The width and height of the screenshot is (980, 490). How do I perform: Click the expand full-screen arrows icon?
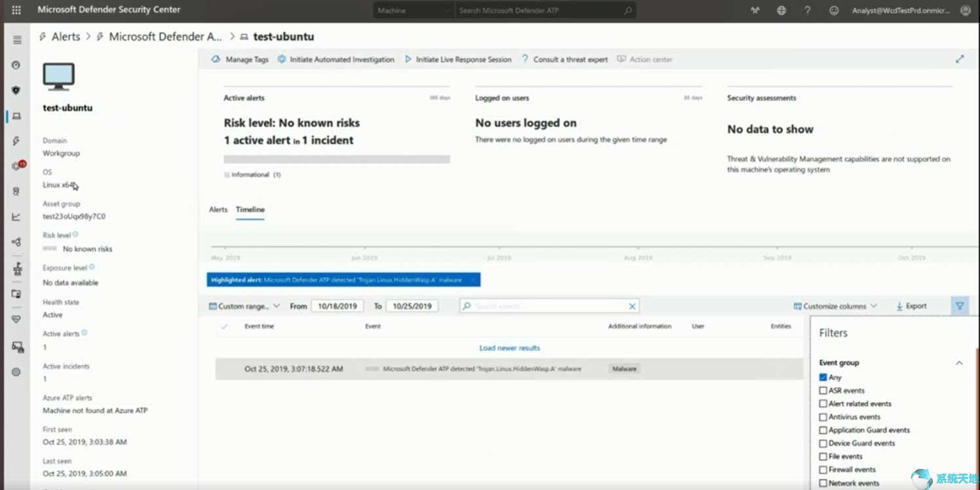pyautogui.click(x=960, y=59)
